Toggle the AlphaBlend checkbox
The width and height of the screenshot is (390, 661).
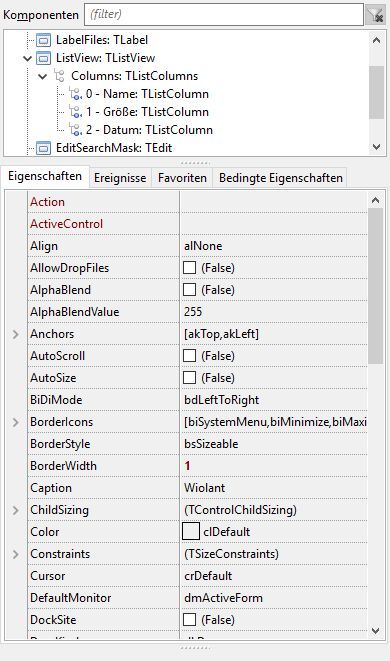(189, 290)
